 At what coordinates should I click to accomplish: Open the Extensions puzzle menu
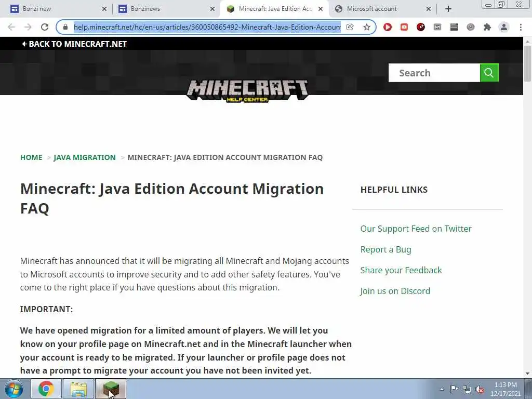pyautogui.click(x=487, y=27)
